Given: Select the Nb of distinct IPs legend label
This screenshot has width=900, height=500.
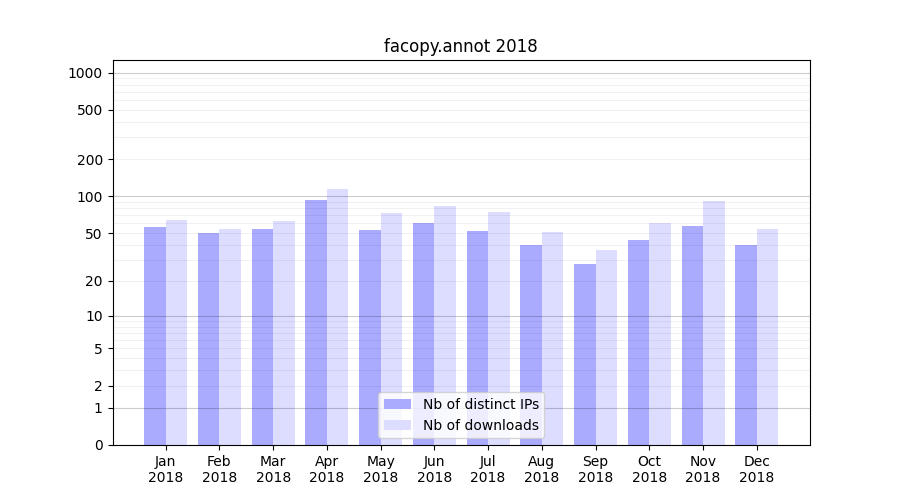Looking at the screenshot, I should click(x=480, y=404).
